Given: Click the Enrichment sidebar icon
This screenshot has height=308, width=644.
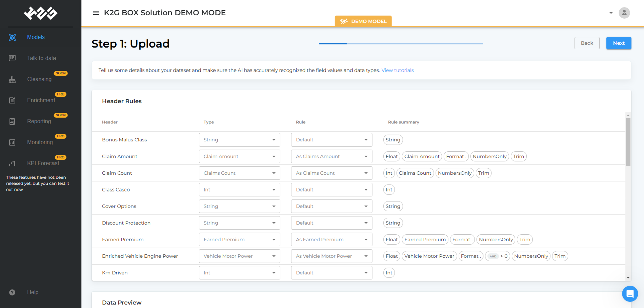Looking at the screenshot, I should (x=12, y=100).
